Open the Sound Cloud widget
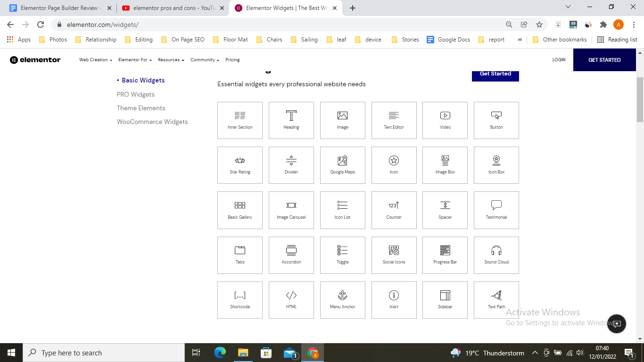The height and width of the screenshot is (362, 644). click(x=496, y=255)
